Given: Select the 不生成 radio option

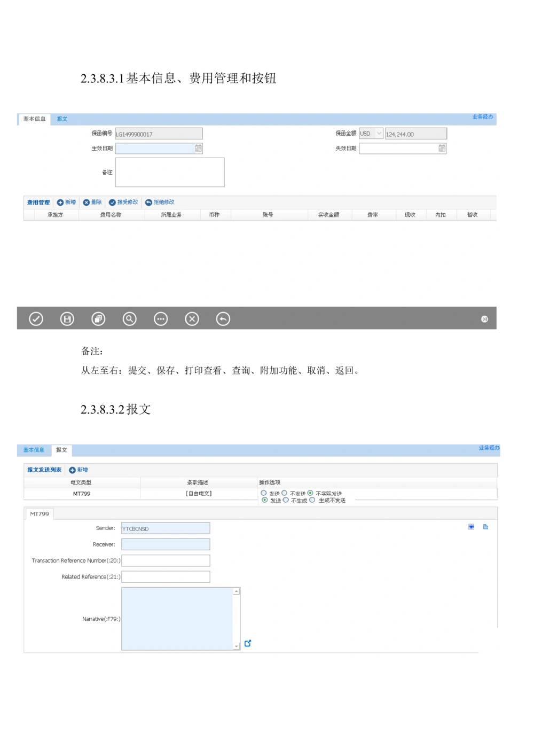Looking at the screenshot, I should [286, 500].
